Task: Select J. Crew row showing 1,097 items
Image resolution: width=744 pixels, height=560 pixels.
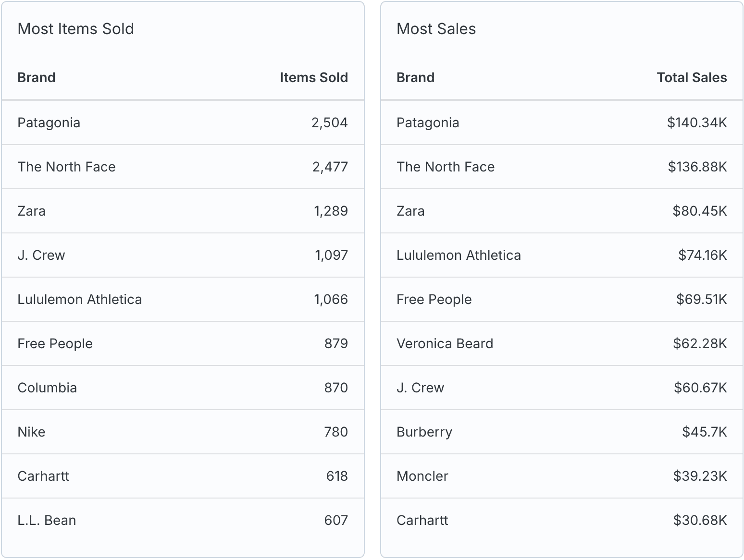Action: click(x=183, y=255)
